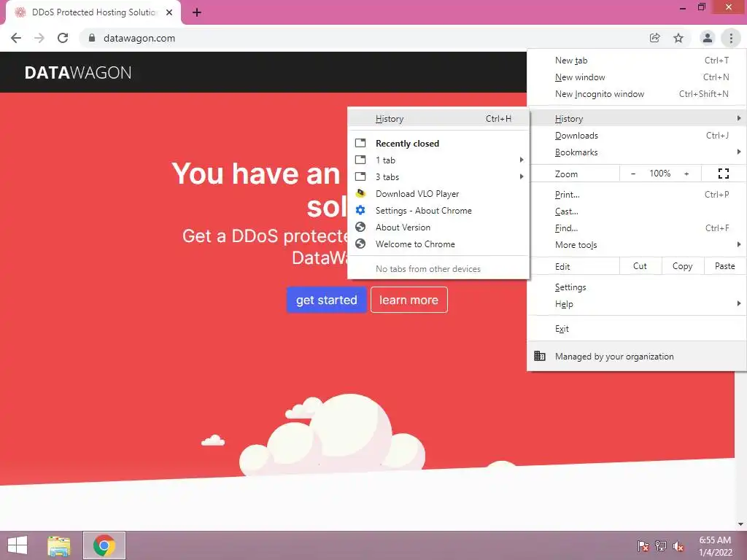Decrease zoom with the minus button
Image resolution: width=747 pixels, height=560 pixels.
click(633, 174)
